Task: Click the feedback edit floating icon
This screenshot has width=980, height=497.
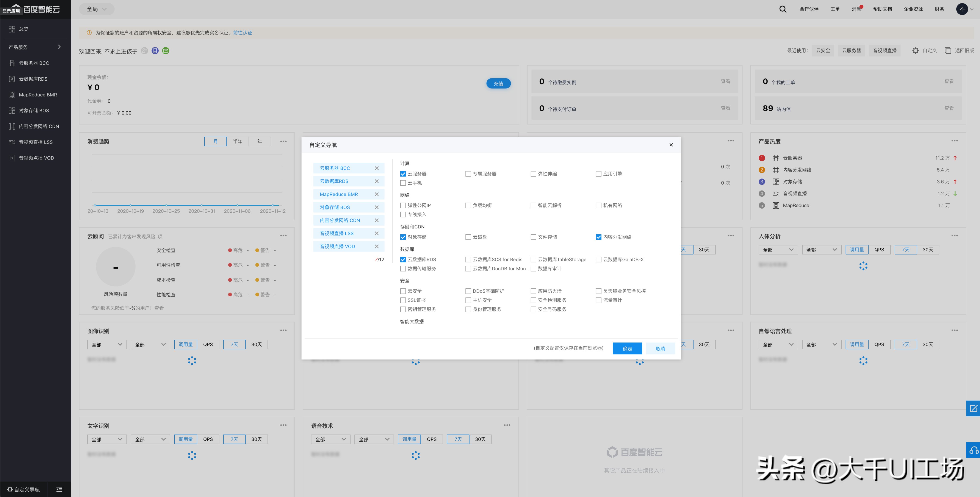Action: click(x=973, y=408)
